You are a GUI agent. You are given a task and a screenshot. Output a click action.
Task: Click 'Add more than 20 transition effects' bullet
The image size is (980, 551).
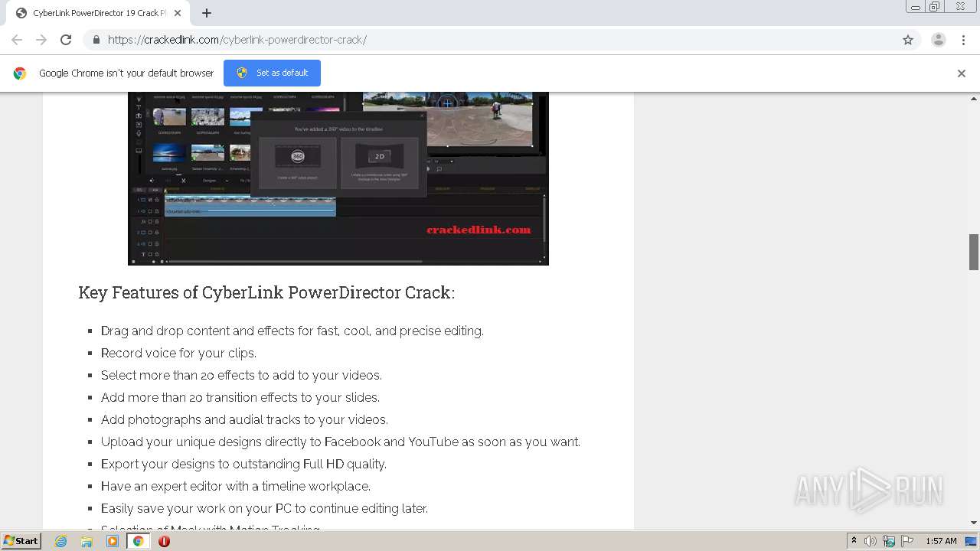240,397
